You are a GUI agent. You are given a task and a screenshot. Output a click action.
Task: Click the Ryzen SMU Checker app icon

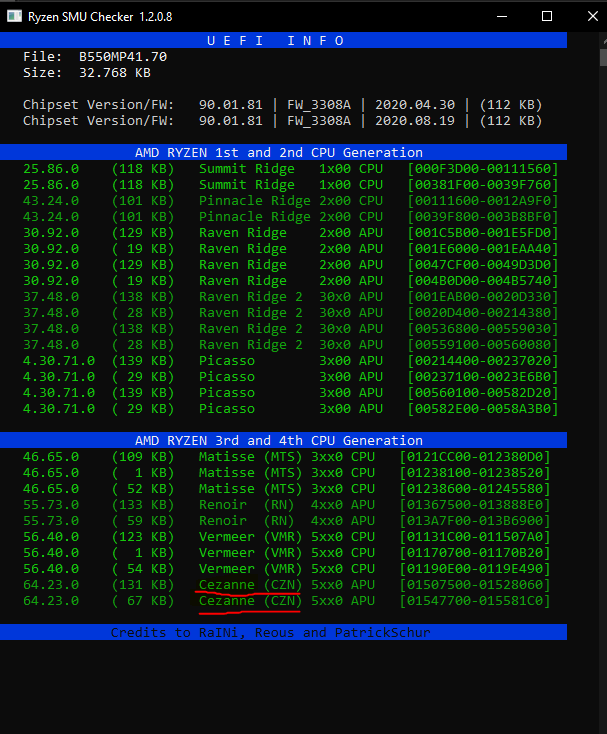point(15,16)
